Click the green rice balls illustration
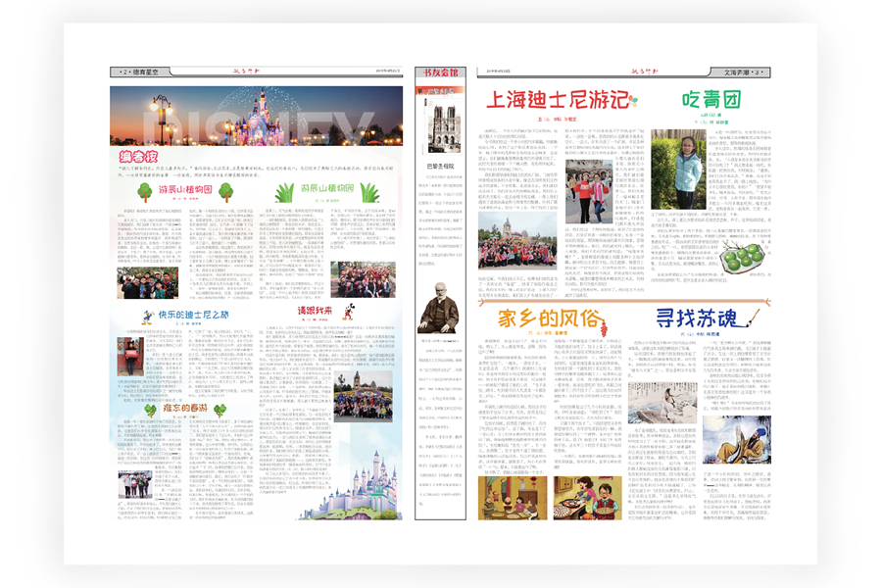Viewport: 882px width, 588px height. (x=743, y=257)
